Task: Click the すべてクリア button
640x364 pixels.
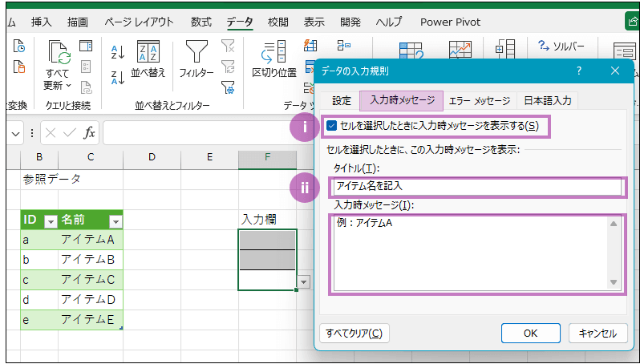Action: point(354,334)
